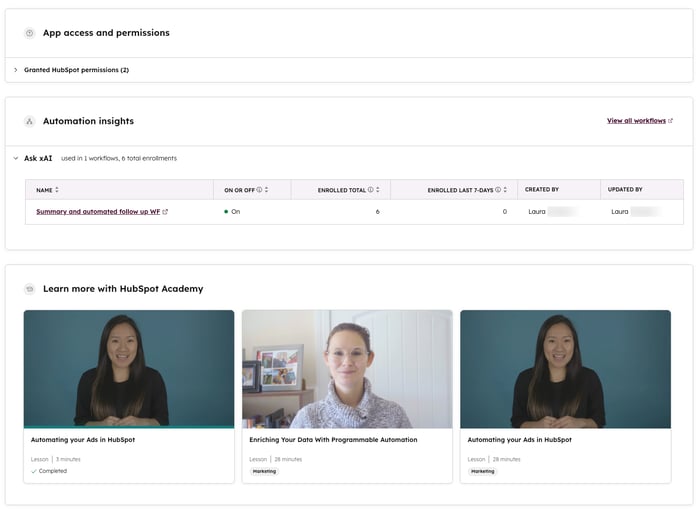Click the On status in the workflow row

(232, 212)
